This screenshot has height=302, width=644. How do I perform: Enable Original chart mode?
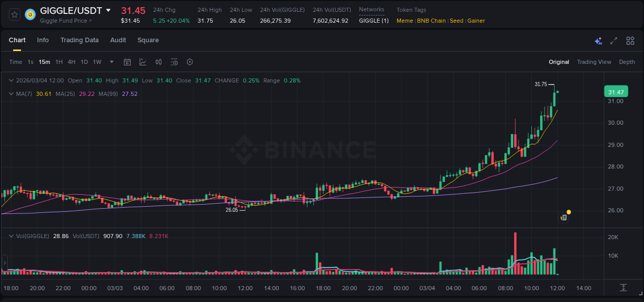(559, 62)
